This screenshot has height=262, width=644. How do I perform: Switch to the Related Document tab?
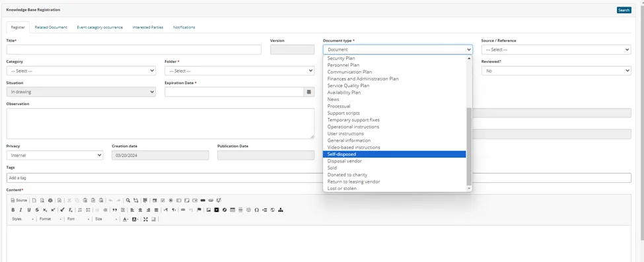coord(51,27)
